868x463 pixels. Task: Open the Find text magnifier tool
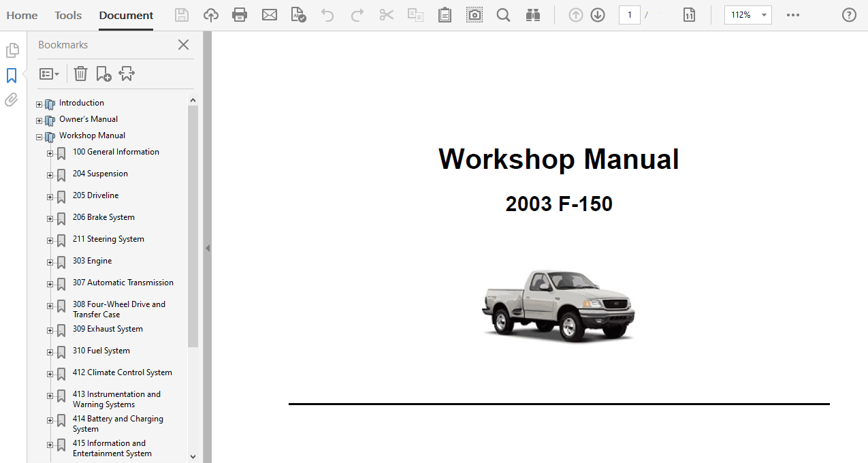pos(503,15)
